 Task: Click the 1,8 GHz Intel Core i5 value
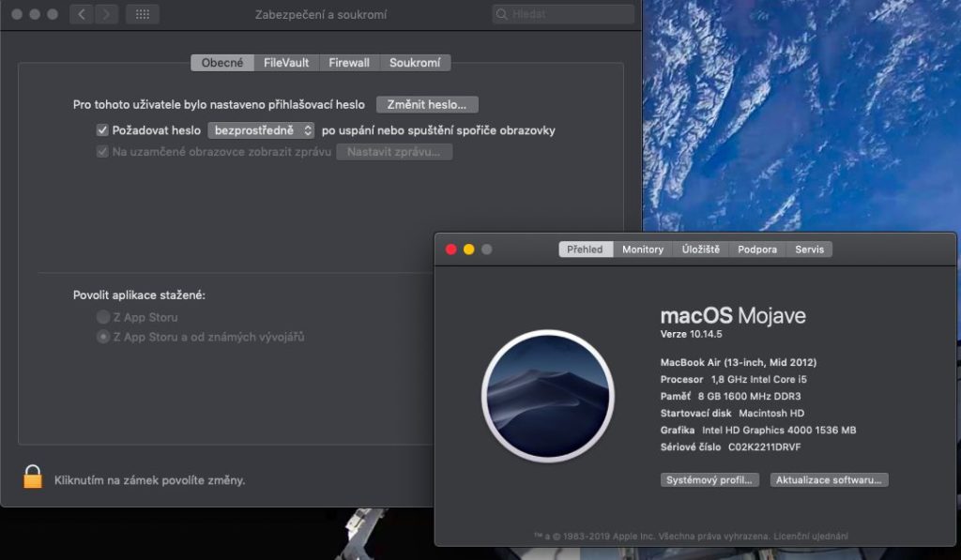click(758, 379)
